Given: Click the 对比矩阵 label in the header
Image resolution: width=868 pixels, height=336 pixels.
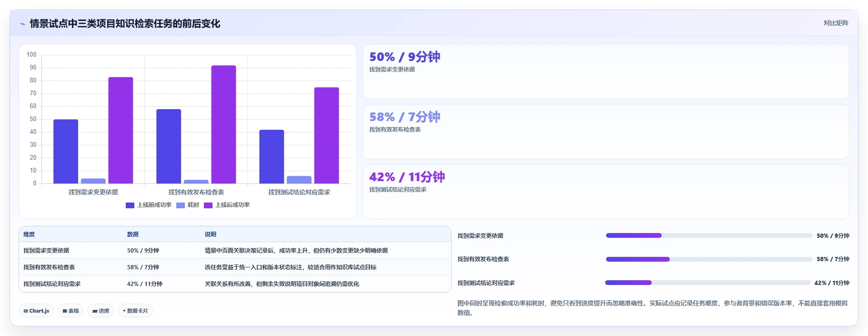Looking at the screenshot, I should tap(836, 23).
